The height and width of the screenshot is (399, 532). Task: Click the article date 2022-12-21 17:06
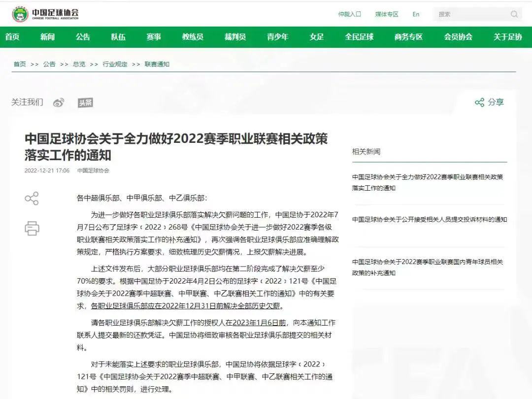[47, 170]
